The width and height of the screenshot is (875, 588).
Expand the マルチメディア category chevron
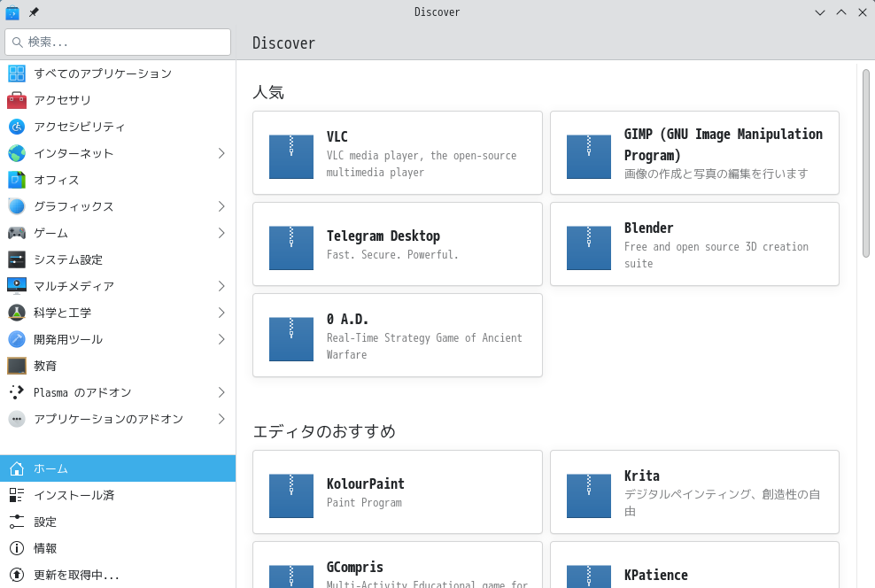(x=221, y=286)
